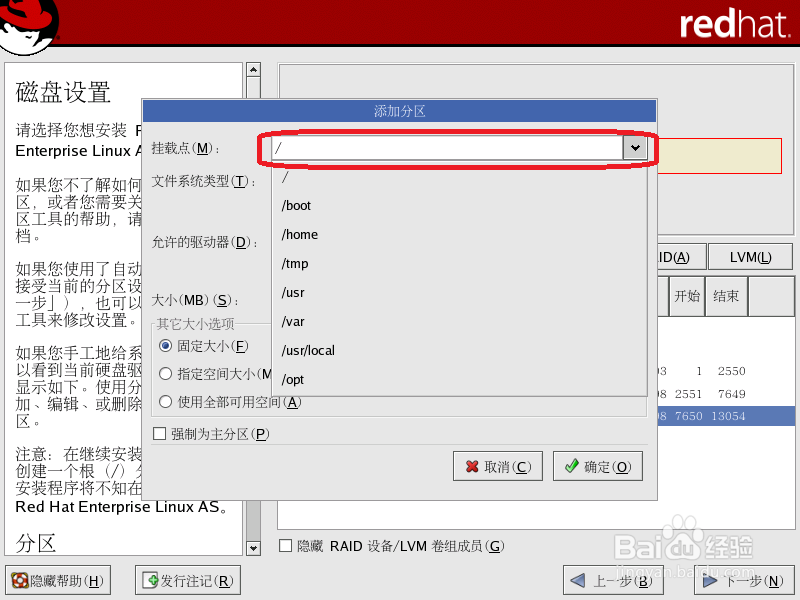This screenshot has height=600, width=800.
Task: Open the mount point dropdown arrow
Action: click(x=635, y=148)
